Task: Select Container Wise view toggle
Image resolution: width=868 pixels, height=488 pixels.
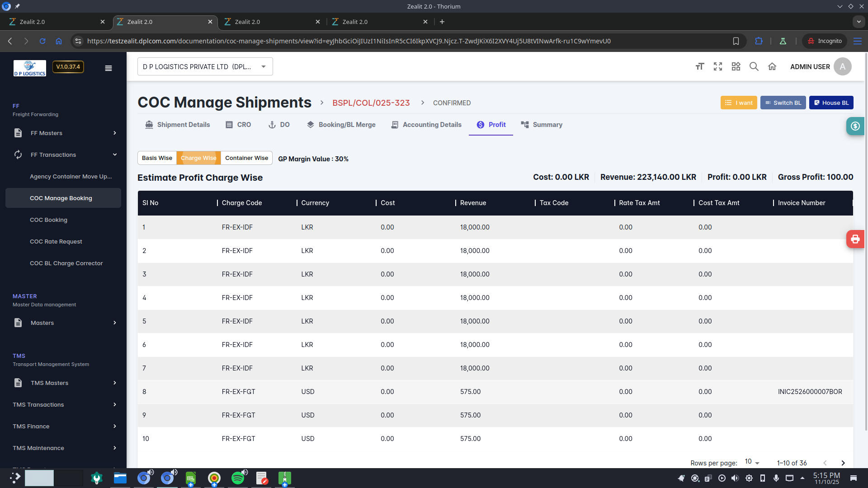Action: pyautogui.click(x=246, y=158)
